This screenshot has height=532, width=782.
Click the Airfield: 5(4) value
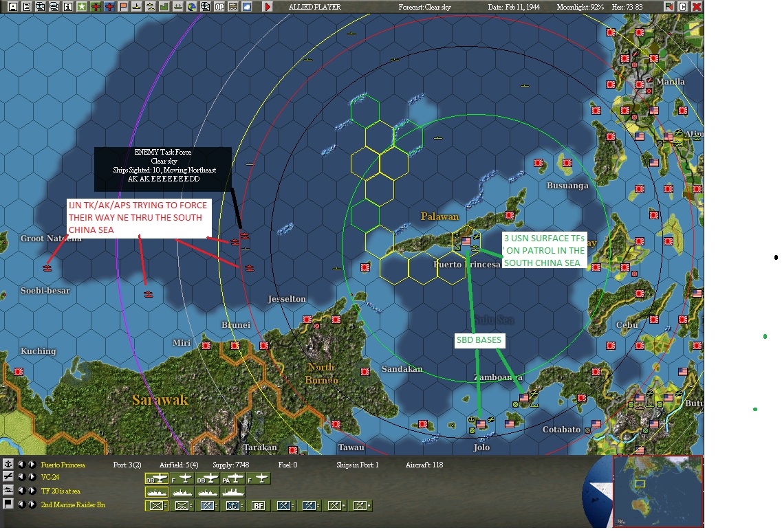[x=179, y=465]
